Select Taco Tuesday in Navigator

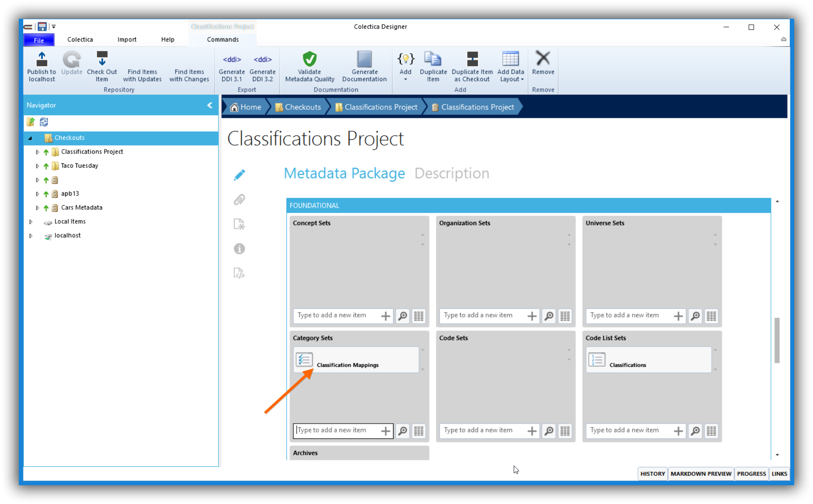click(80, 166)
